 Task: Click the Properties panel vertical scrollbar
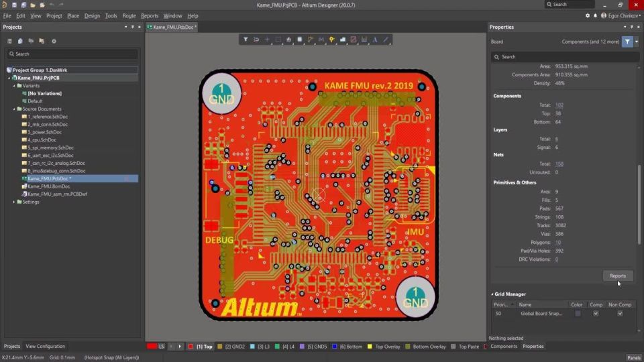[639, 205]
